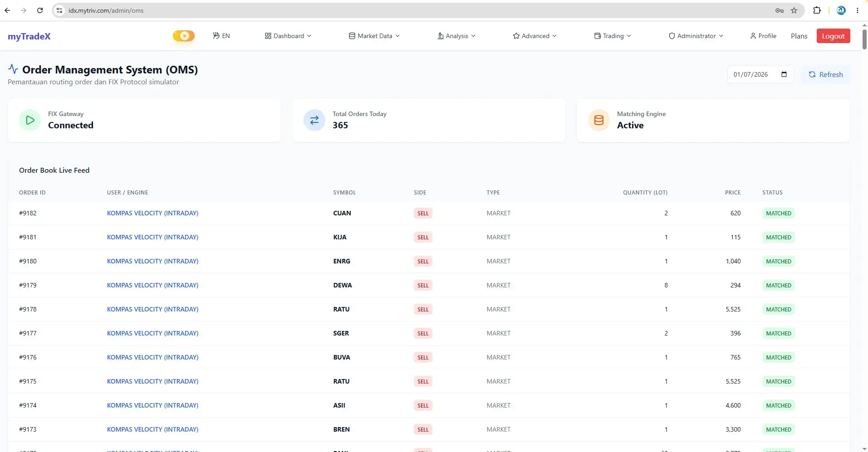The image size is (868, 452).
Task: Open the Plans page
Action: [x=799, y=36]
